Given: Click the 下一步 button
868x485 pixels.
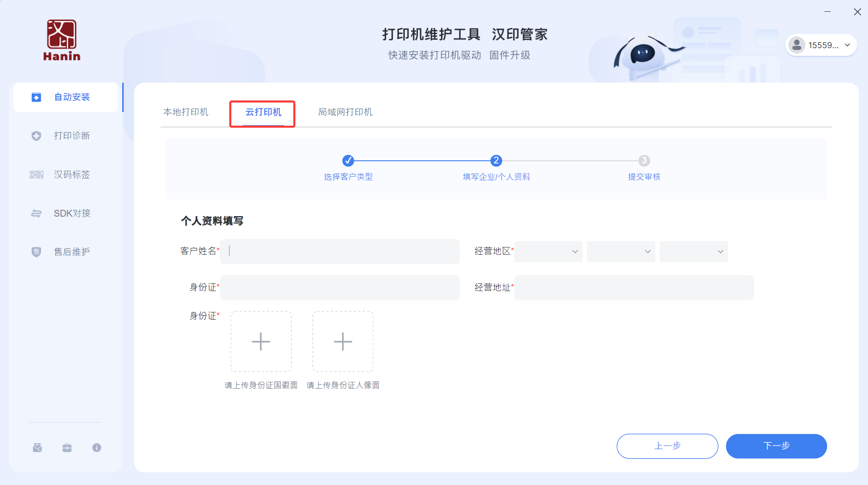Looking at the screenshot, I should tap(776, 446).
